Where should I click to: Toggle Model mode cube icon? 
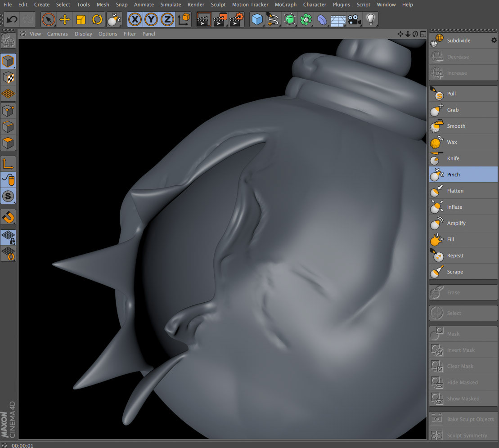click(x=8, y=61)
